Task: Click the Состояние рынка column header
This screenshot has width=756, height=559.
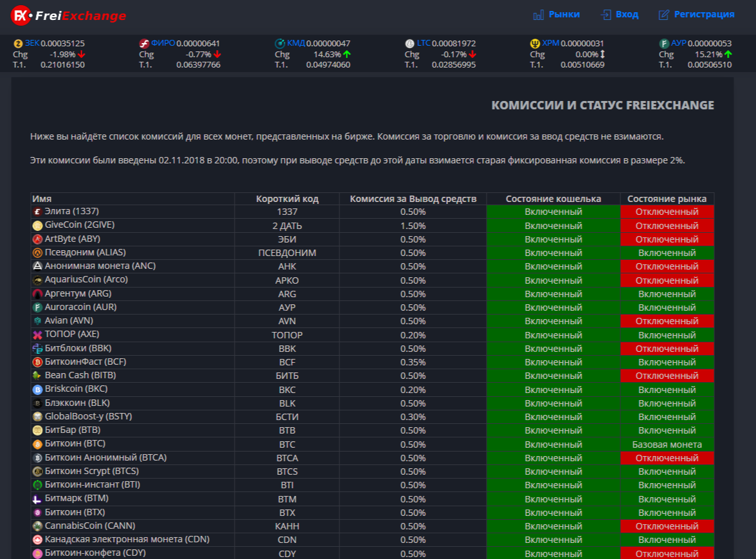Action: click(x=667, y=199)
